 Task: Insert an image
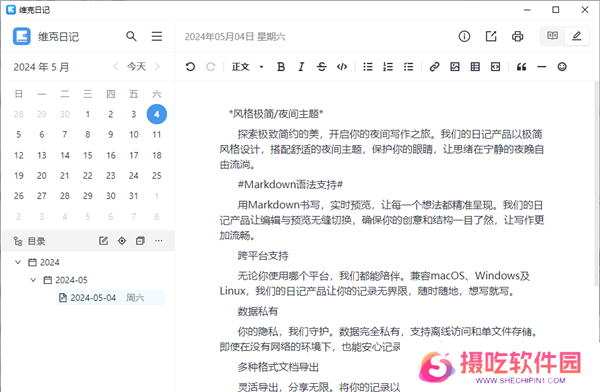point(455,67)
